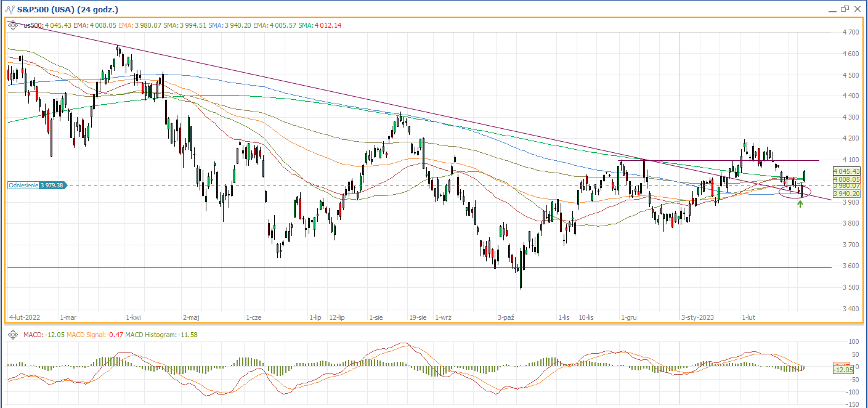Select the blue SMA 3 940.20 legend entry
Image resolution: width=868 pixels, height=408 pixels.
click(x=229, y=25)
